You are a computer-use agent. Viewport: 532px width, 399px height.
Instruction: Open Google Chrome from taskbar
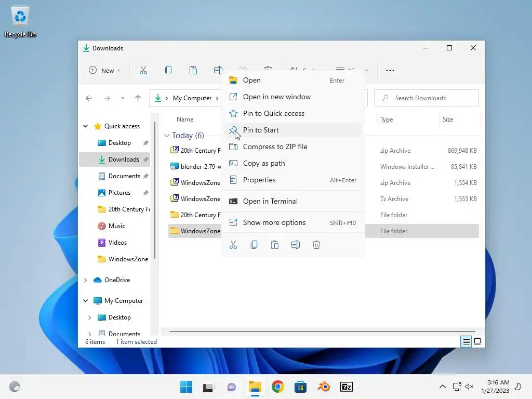coord(278,387)
